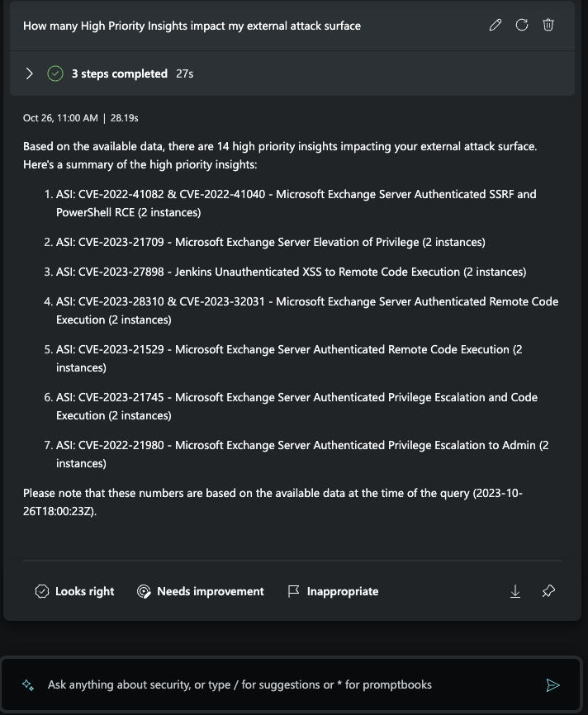Screen dimensions: 588x715
Task: Mark response as Needs improvement
Action: 200,591
